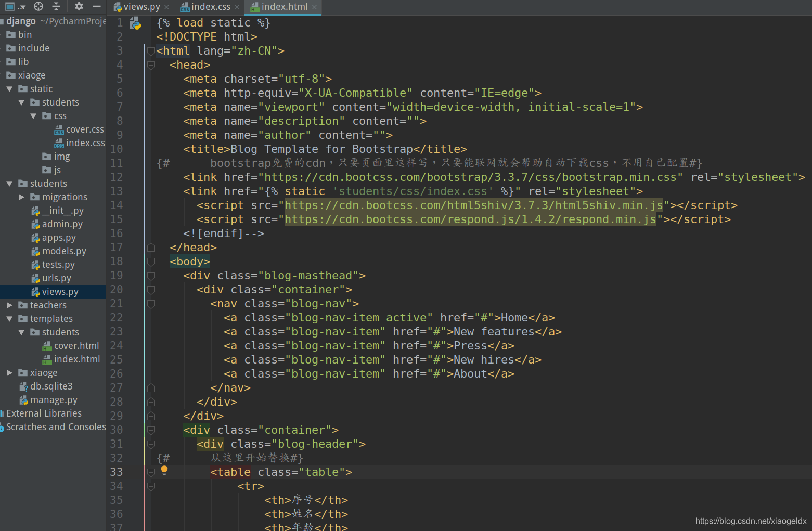Expand the teachers folder

9,305
